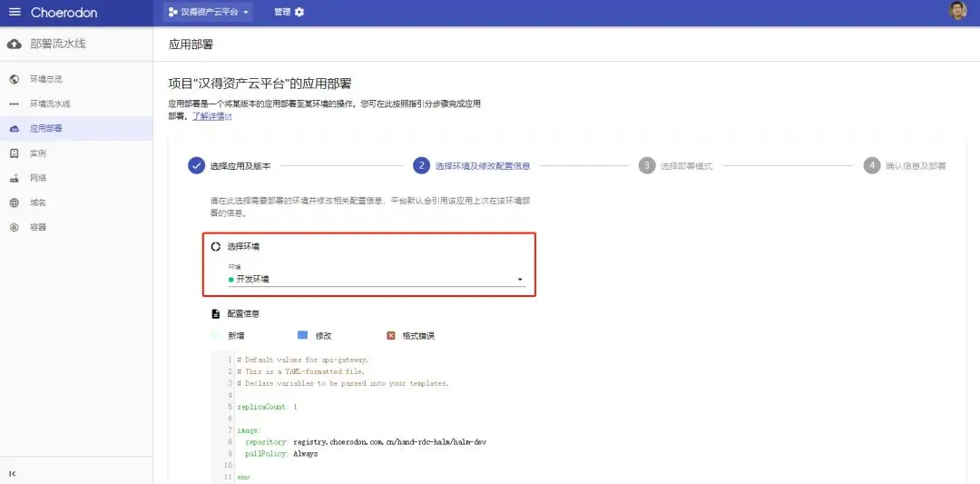Viewport: 980px width, 484px height.
Task: Click the pullPolicy: Always line
Action: pyautogui.click(x=281, y=453)
